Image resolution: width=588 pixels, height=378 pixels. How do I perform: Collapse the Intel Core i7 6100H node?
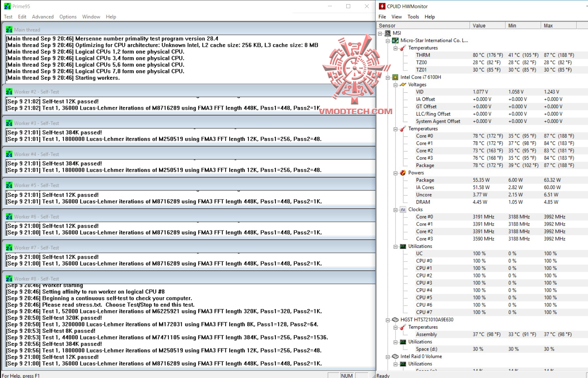[x=388, y=77]
